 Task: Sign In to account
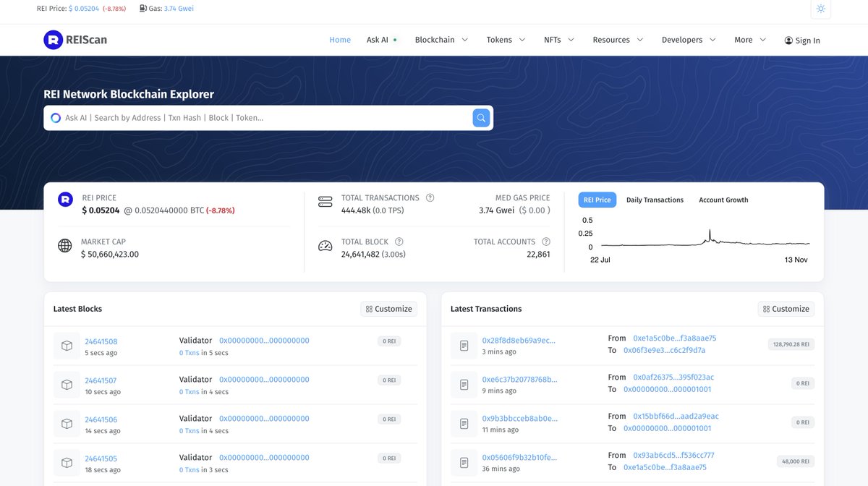802,40
